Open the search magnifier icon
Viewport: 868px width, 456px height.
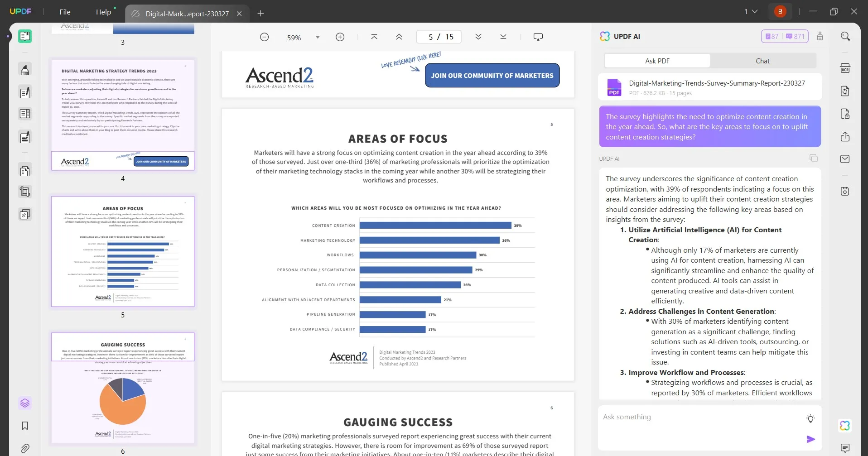click(845, 36)
